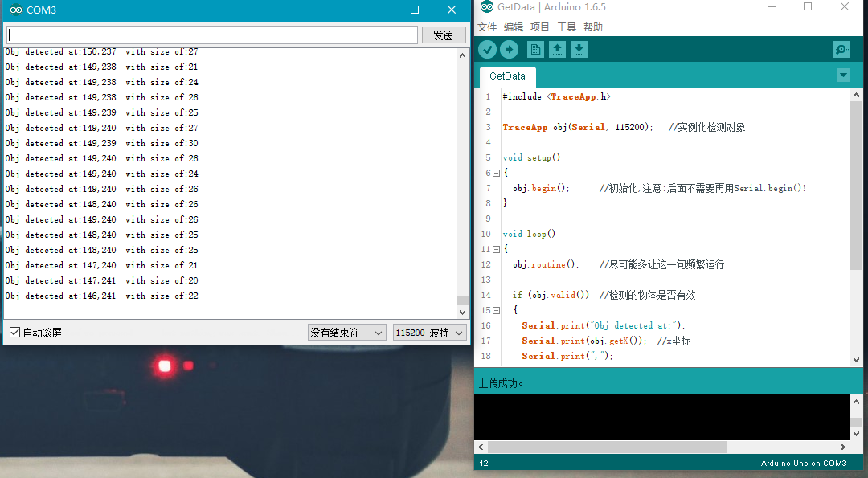Screen dimensions: 868x478
Task: Open the 工具 menu
Action: [x=567, y=27]
